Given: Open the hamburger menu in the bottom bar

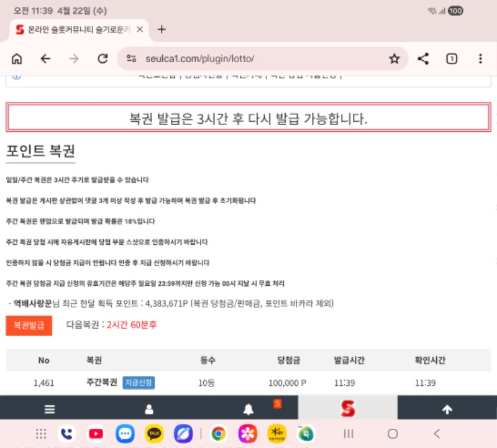Looking at the screenshot, I should point(50,409).
